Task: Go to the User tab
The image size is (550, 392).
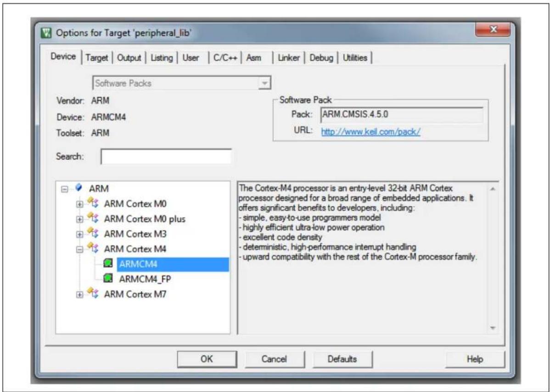Action: (191, 58)
